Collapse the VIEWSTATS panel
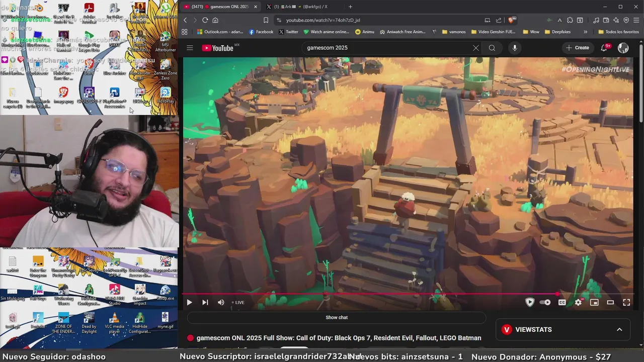 pyautogui.click(x=619, y=329)
